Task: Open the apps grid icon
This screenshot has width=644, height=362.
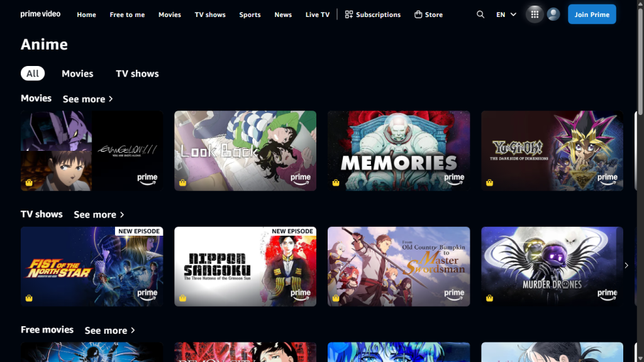Action: 535,14
